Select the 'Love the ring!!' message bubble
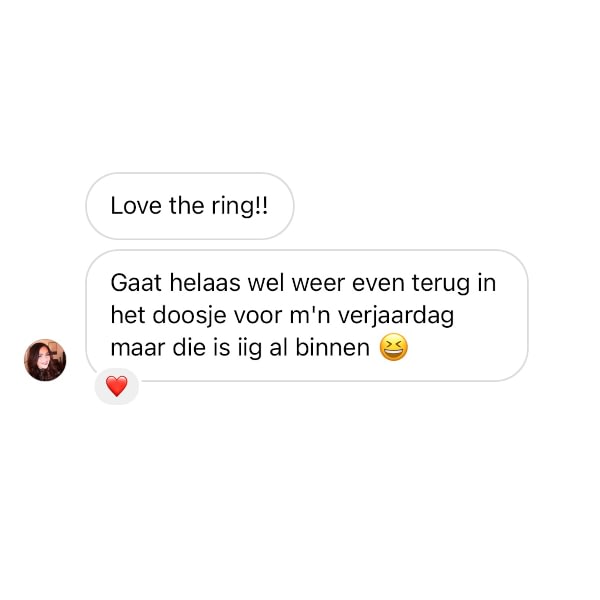Screen dimensions: 600x600 (x=190, y=206)
